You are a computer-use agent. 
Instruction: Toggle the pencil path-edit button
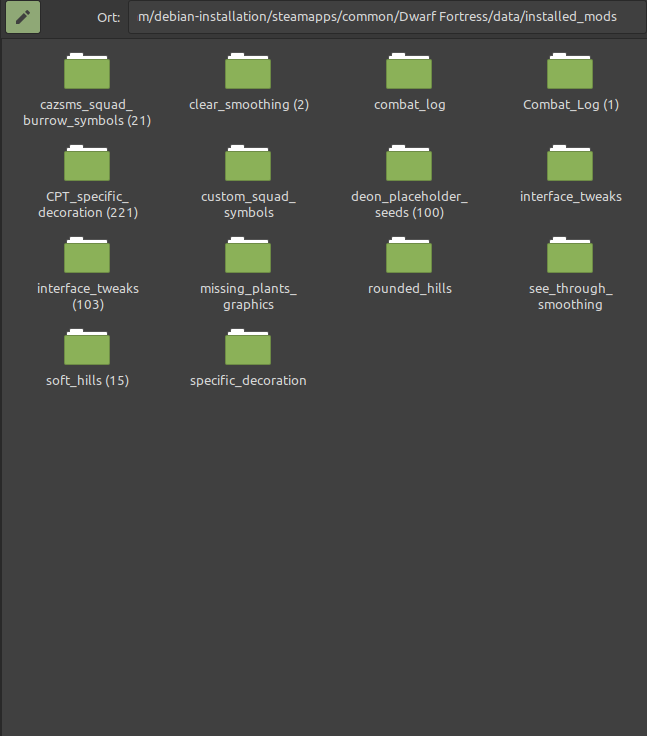23,17
